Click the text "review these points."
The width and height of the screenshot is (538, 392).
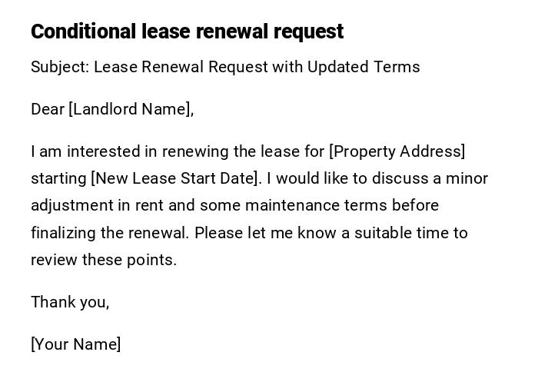pyautogui.click(x=104, y=260)
